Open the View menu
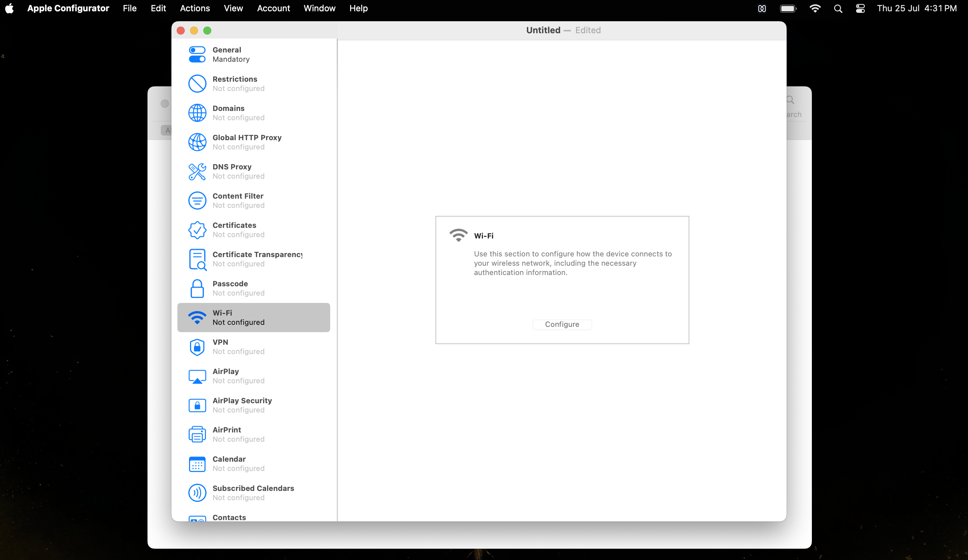Screen dimensions: 968x560 [233, 8]
